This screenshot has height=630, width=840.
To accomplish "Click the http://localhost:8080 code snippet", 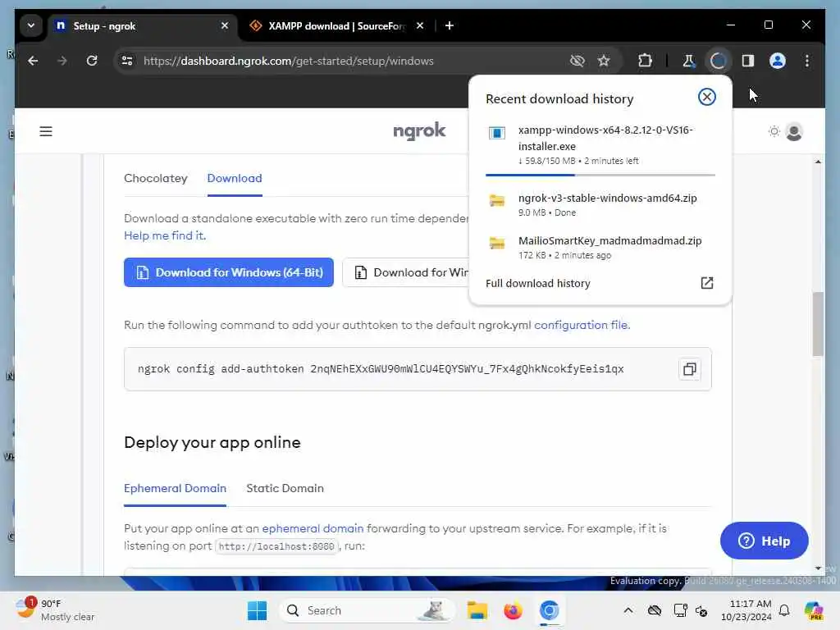I will [x=276, y=546].
